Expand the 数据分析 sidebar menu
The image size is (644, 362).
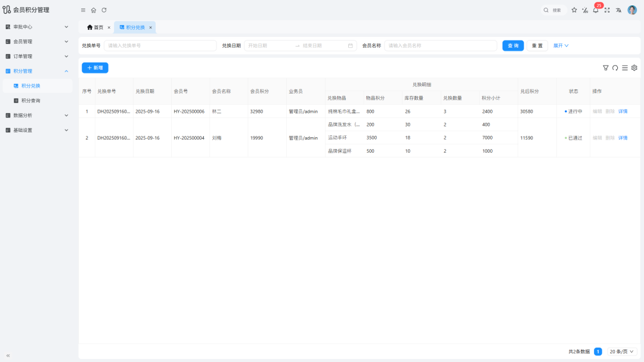[x=36, y=116]
